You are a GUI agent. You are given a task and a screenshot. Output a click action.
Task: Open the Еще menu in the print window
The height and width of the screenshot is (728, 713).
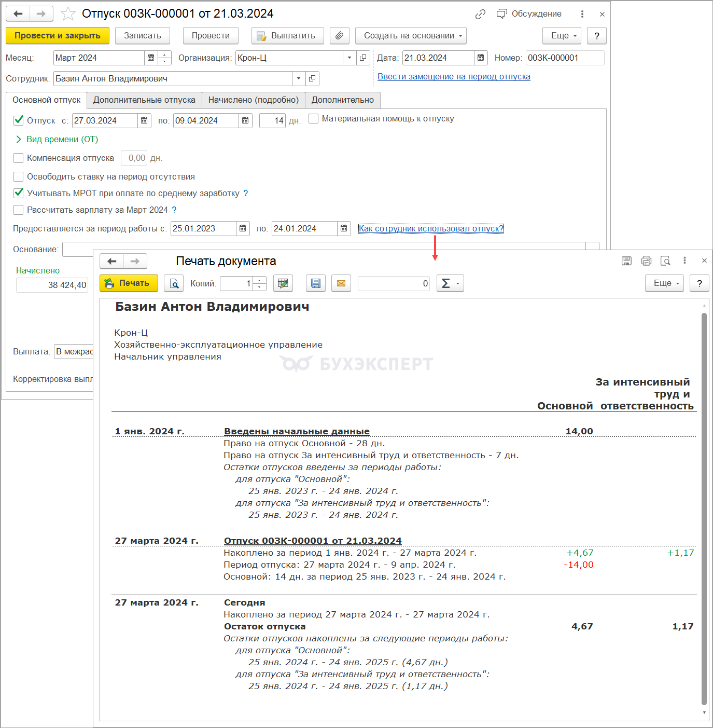tap(665, 283)
